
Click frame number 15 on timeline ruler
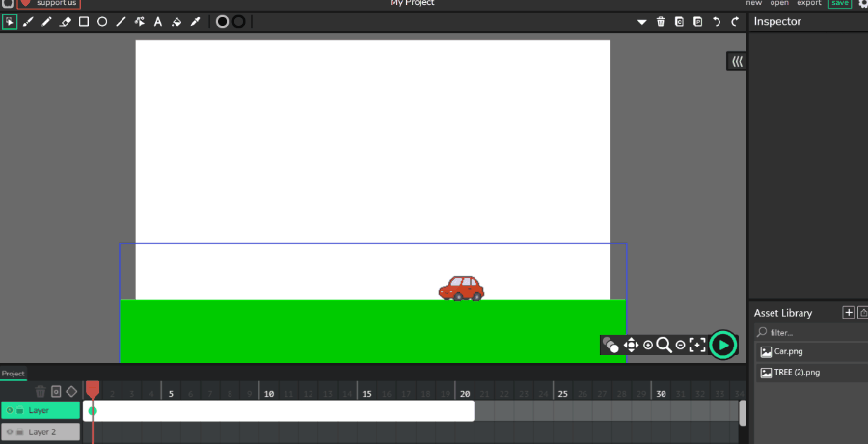coord(367,394)
